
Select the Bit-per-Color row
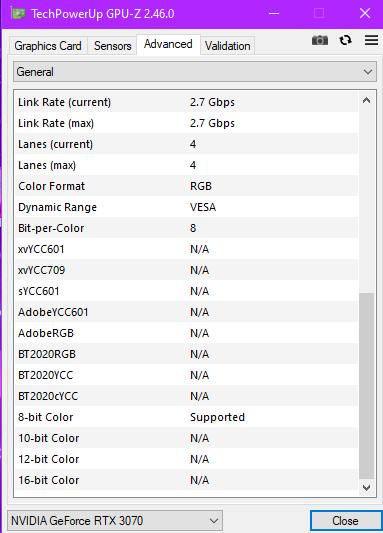click(187, 228)
